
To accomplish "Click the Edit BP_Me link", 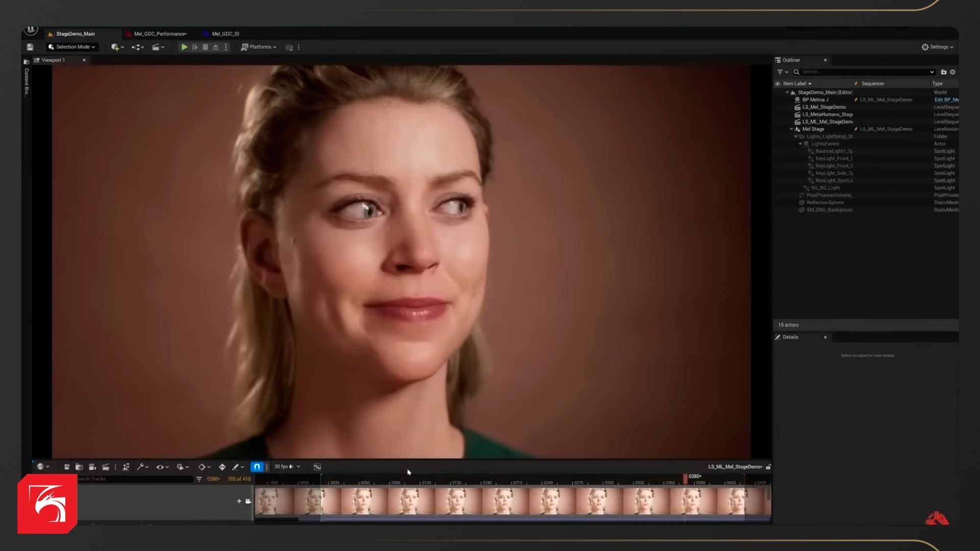I will point(946,100).
